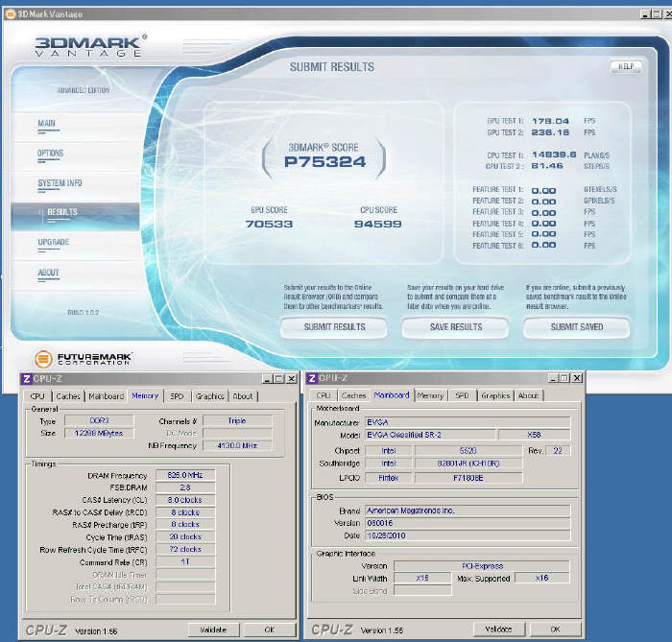The height and width of the screenshot is (642, 672).
Task: Click the CPU Test 1 value 14839.6
Action: click(554, 155)
